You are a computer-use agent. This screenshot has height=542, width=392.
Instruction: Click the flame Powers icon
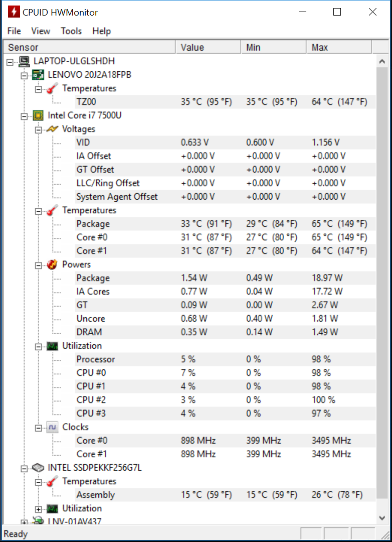click(52, 264)
